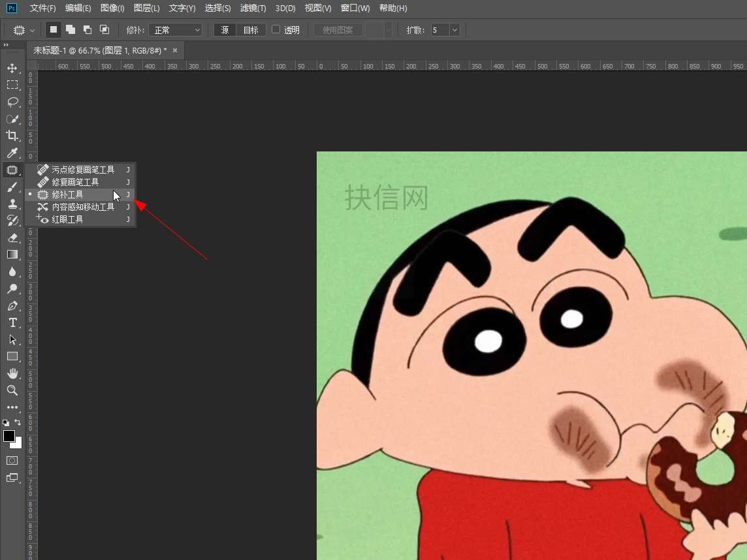Open the 视图(V) menu
This screenshot has height=560, width=747.
click(x=318, y=8)
